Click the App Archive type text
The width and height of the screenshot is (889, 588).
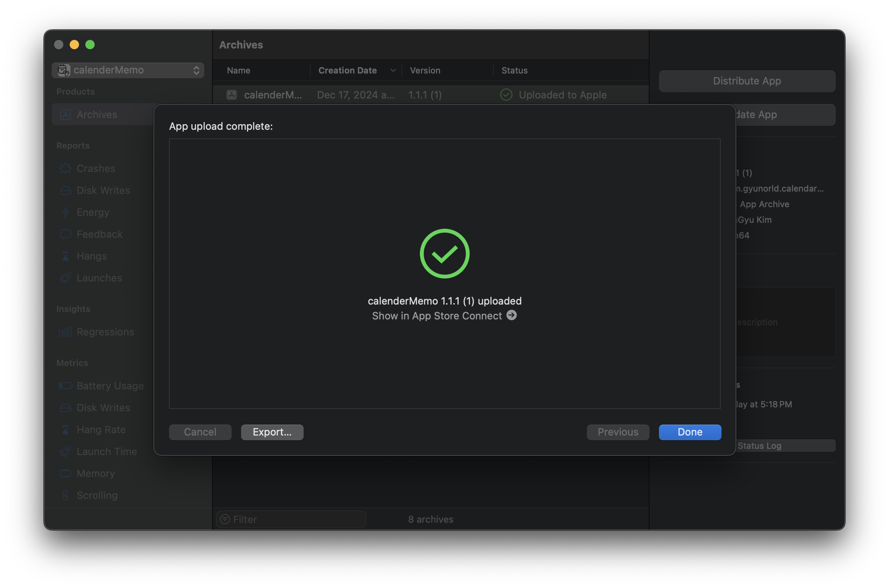[764, 204]
